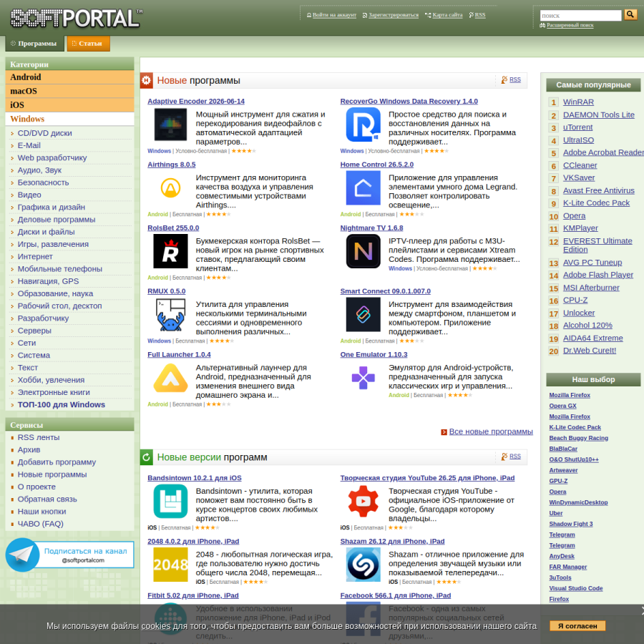
Task: Open the header RSS link
Action: [x=480, y=15]
